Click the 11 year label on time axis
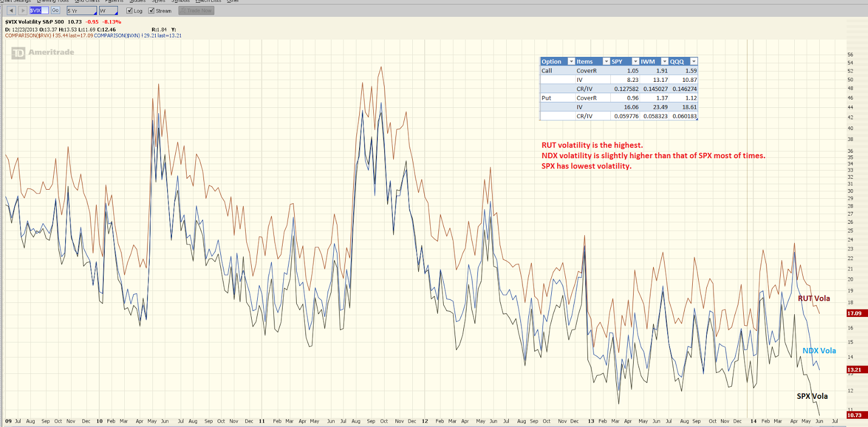The image size is (868, 427). (x=261, y=421)
